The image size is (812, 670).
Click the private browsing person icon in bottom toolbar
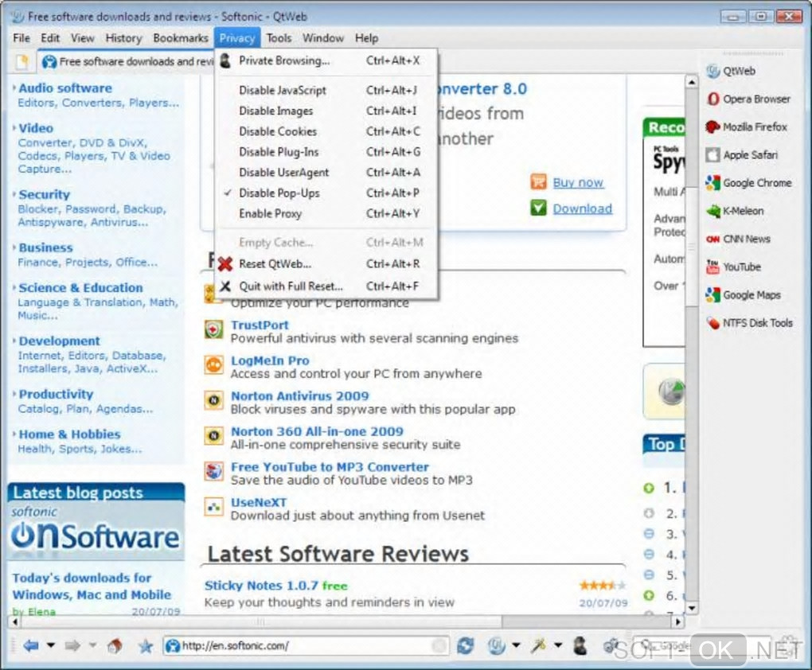point(580,645)
